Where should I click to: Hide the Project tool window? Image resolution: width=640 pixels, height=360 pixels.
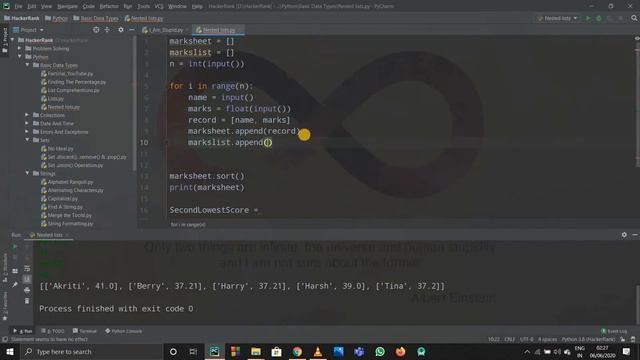click(132, 30)
